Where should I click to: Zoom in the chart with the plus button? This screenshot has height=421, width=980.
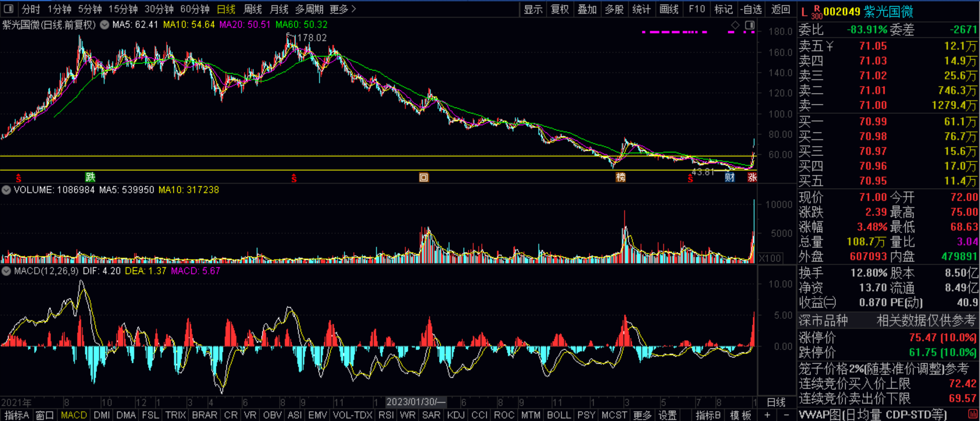[767, 415]
